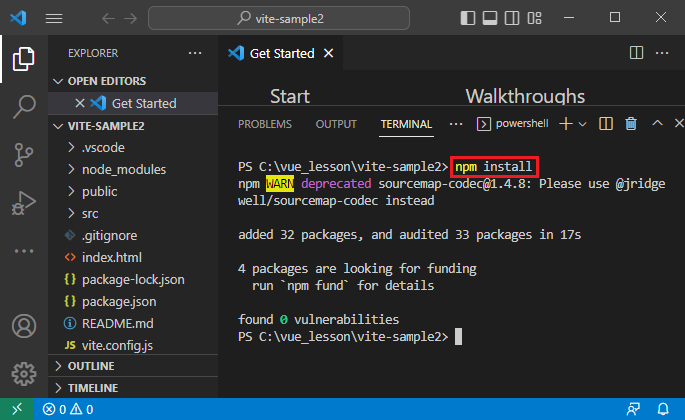This screenshot has height=420, width=685.
Task: Open README.md file
Action: 133,323
